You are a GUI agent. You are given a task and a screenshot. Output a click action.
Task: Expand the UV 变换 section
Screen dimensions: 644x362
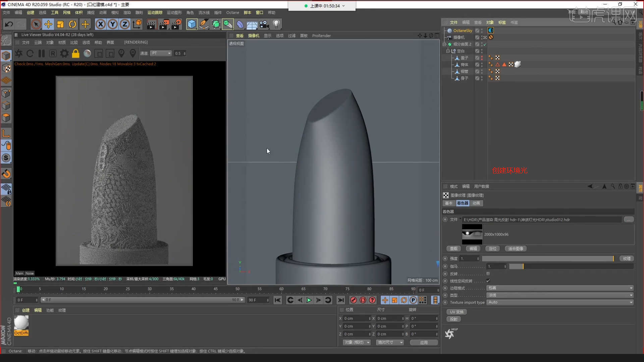(457, 312)
